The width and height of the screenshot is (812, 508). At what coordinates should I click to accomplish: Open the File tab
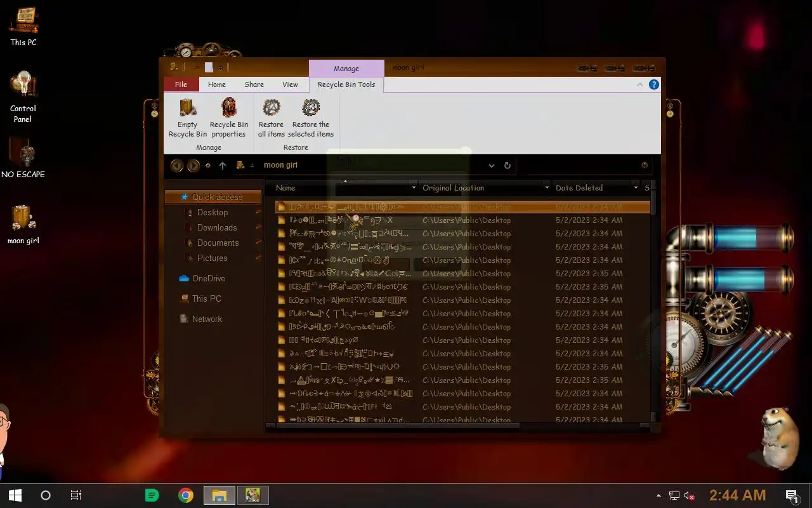pyautogui.click(x=181, y=84)
